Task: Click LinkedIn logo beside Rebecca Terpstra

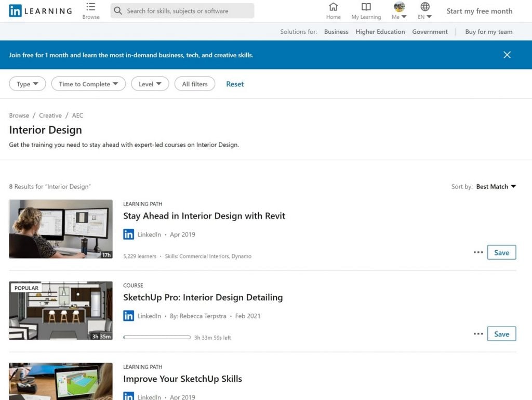Action: click(129, 316)
